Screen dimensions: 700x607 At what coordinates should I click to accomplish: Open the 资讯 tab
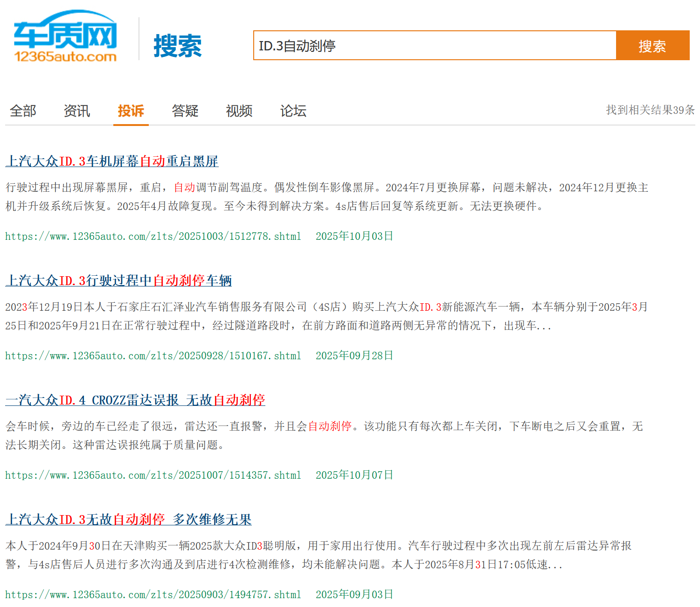point(77,111)
